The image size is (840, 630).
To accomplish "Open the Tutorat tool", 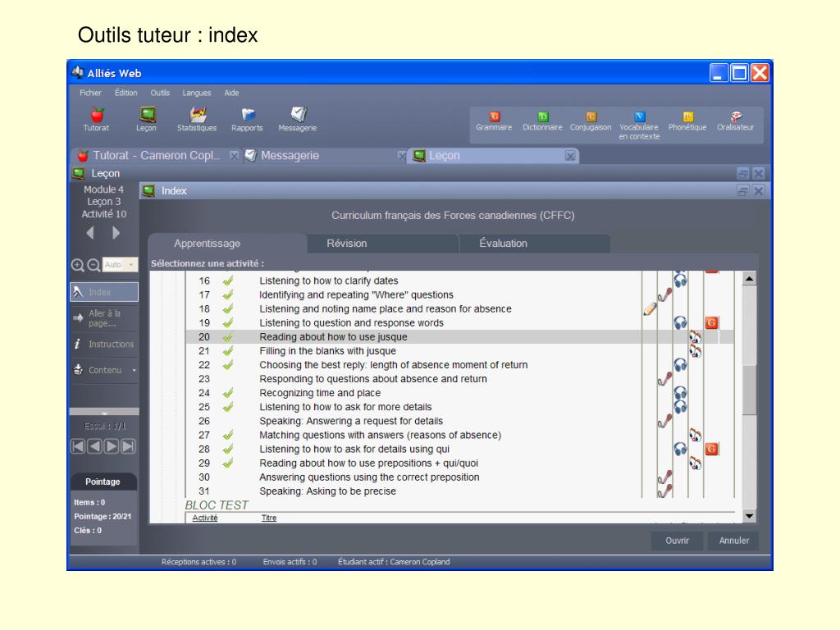I will (97, 120).
